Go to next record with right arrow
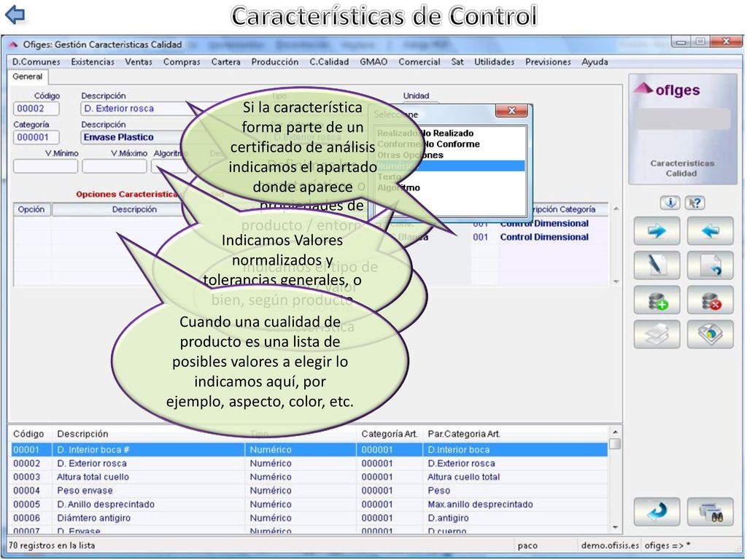 (657, 231)
